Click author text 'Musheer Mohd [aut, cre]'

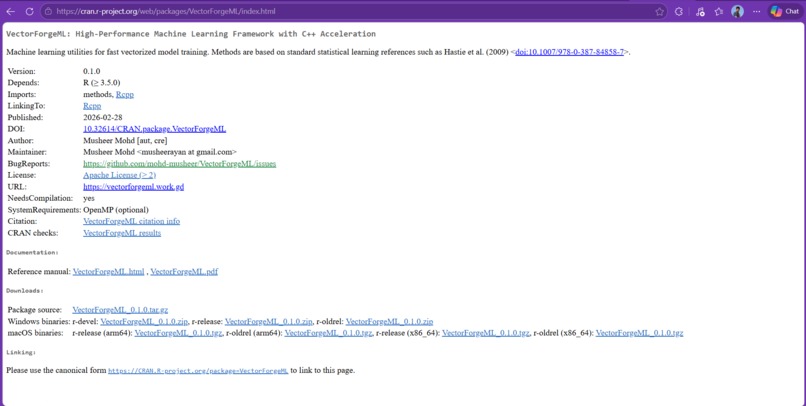[125, 141]
